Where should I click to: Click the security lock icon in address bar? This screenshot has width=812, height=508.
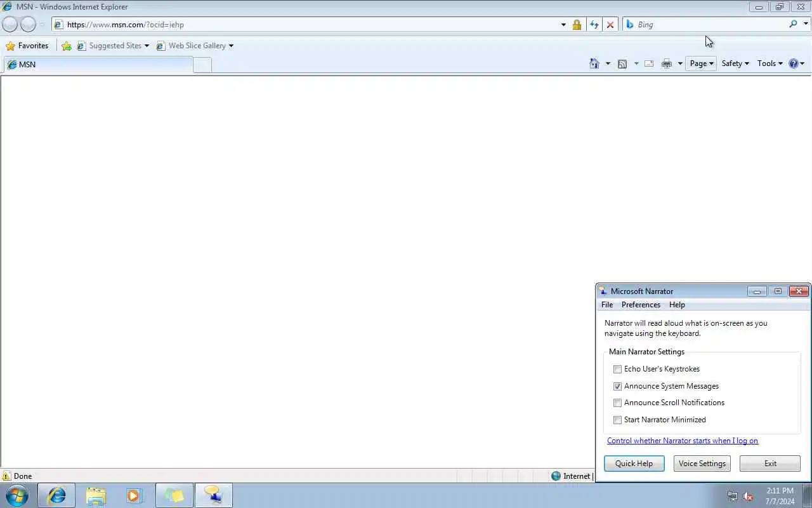577,25
